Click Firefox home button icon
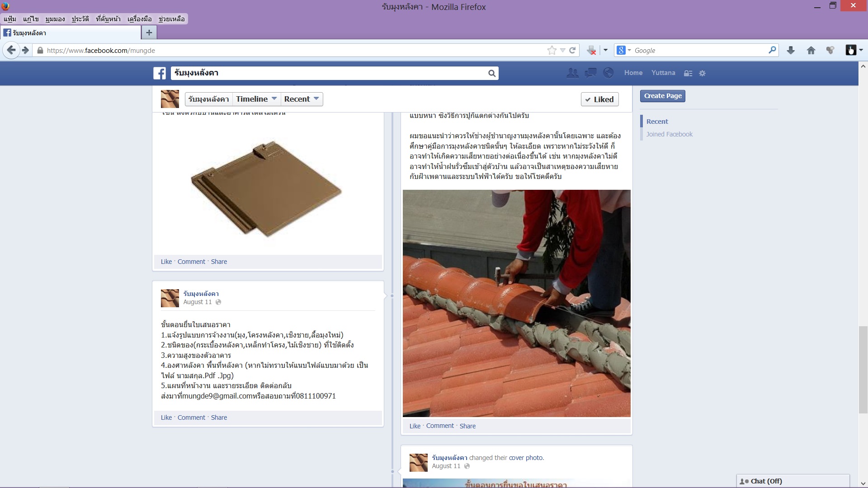 click(811, 51)
